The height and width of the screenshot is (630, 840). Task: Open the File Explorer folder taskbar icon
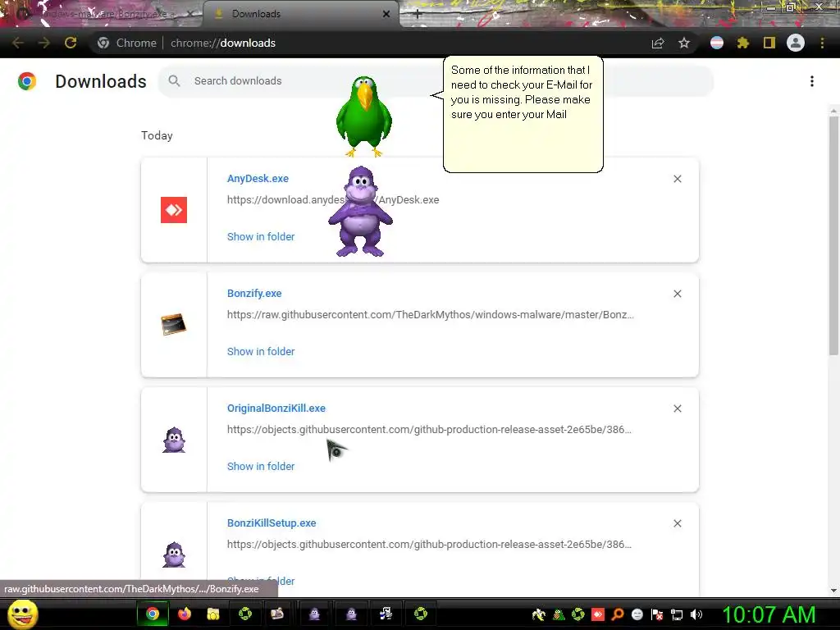(x=213, y=614)
